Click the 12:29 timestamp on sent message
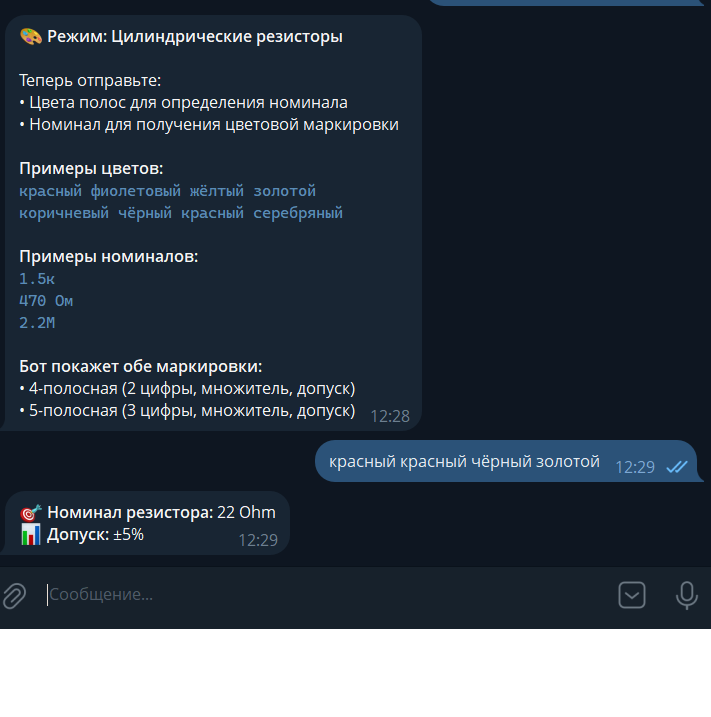711x717 pixels. pyautogui.click(x=635, y=467)
